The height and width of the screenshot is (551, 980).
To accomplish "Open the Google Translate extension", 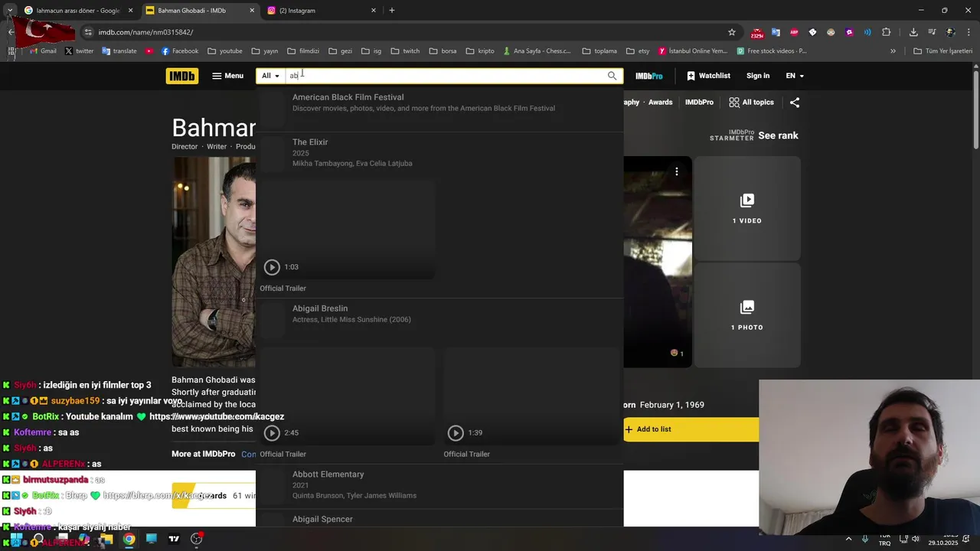I will [776, 32].
